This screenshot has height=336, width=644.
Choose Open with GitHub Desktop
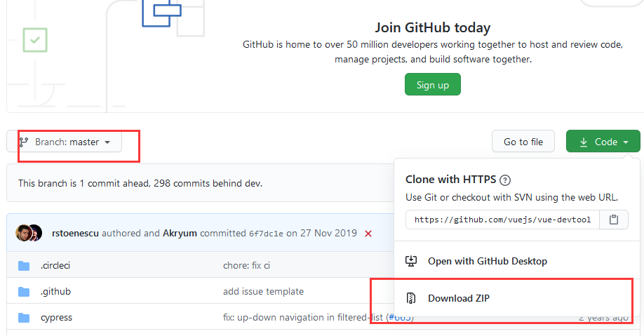(x=487, y=261)
